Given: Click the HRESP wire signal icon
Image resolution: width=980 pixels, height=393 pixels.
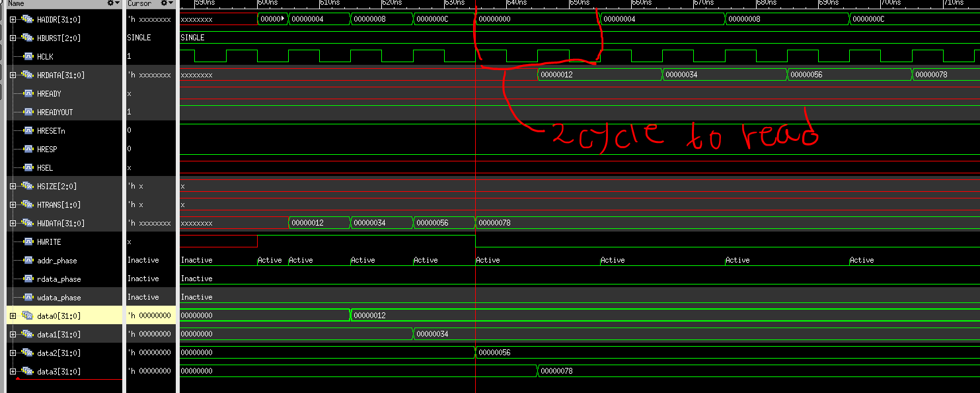Looking at the screenshot, I should click(28, 149).
